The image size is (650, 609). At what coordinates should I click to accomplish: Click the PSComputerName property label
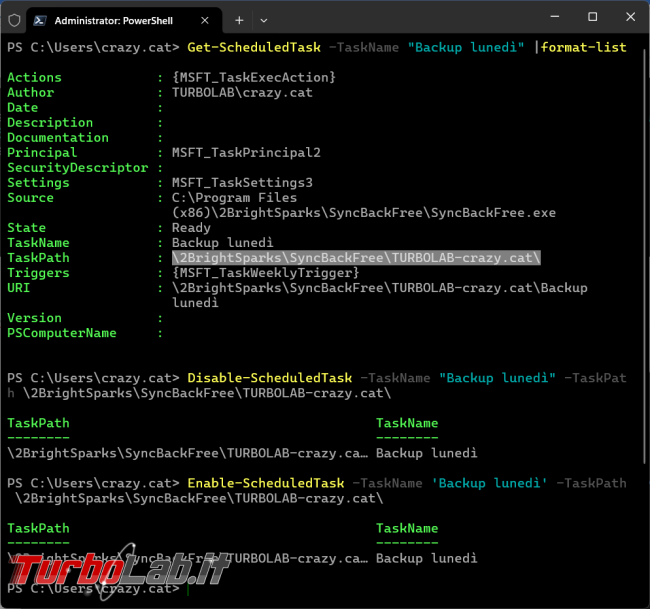click(62, 333)
